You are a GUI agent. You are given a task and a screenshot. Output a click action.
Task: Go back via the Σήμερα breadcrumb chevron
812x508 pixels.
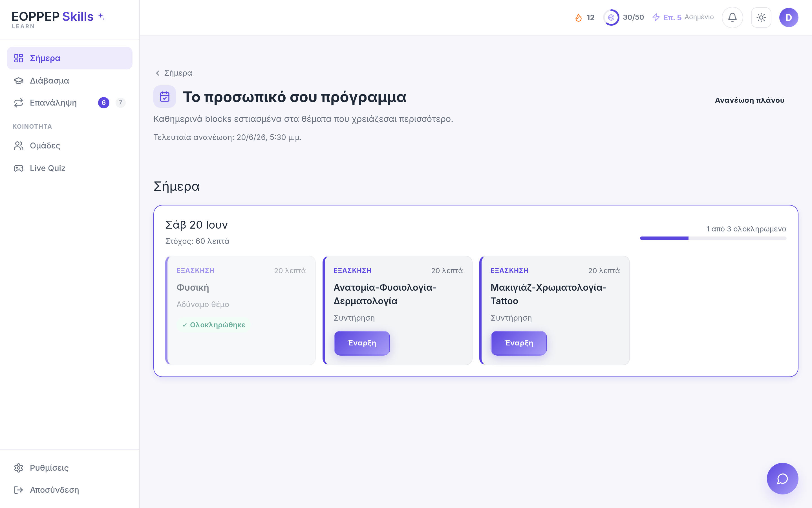[x=157, y=73]
